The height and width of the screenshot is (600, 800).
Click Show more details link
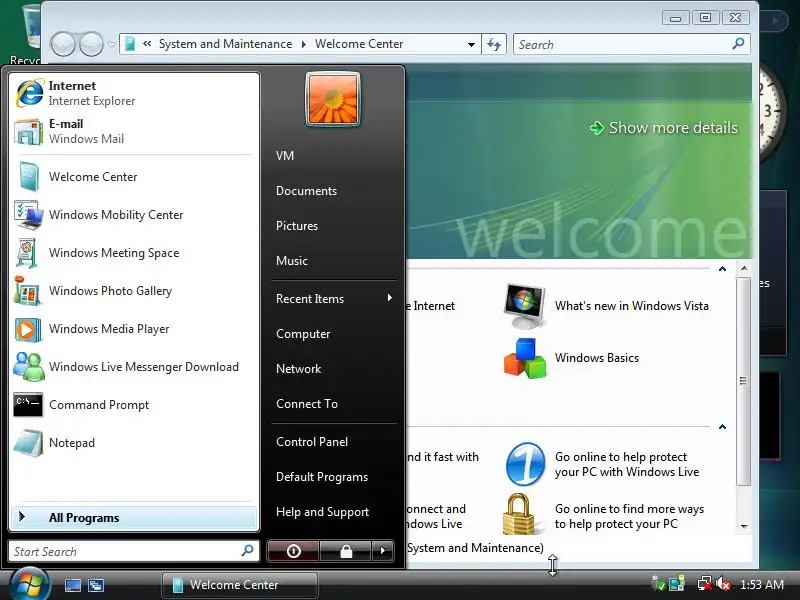[664, 128]
